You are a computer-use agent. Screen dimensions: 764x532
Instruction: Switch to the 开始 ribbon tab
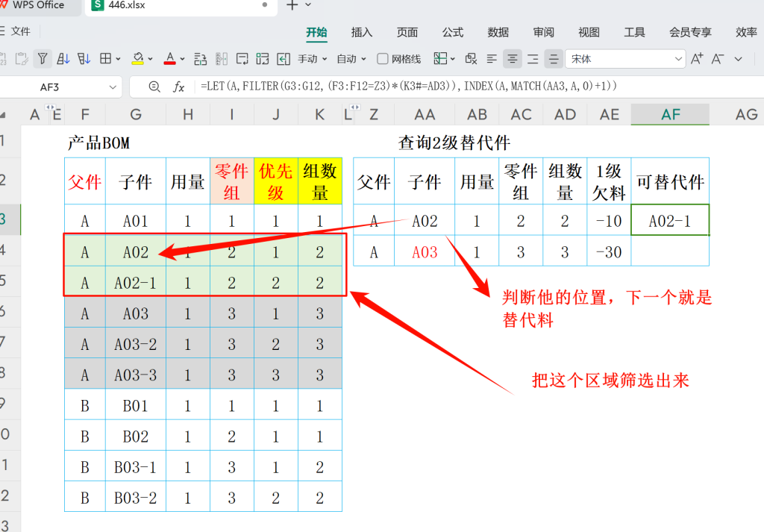[x=316, y=32]
